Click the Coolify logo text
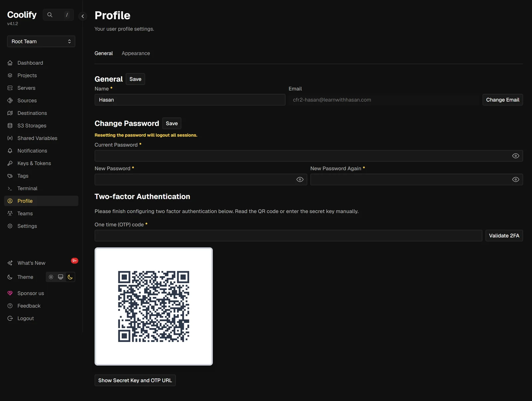The width and height of the screenshot is (532, 401). (x=22, y=15)
